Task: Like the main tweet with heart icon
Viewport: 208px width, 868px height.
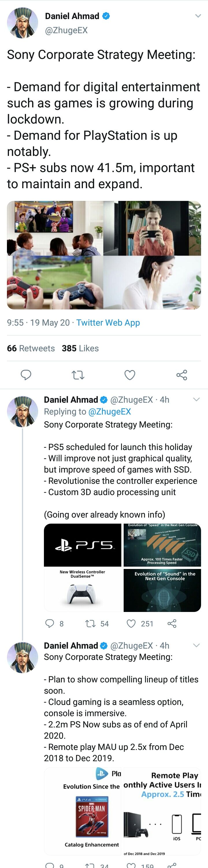Action: tap(130, 375)
